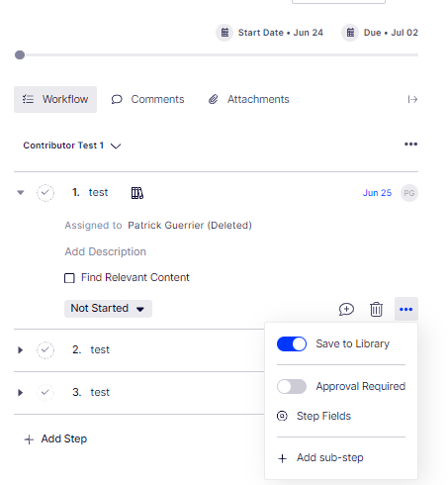The image size is (448, 485).
Task: Click the PG assignee avatar
Action: pos(409,193)
